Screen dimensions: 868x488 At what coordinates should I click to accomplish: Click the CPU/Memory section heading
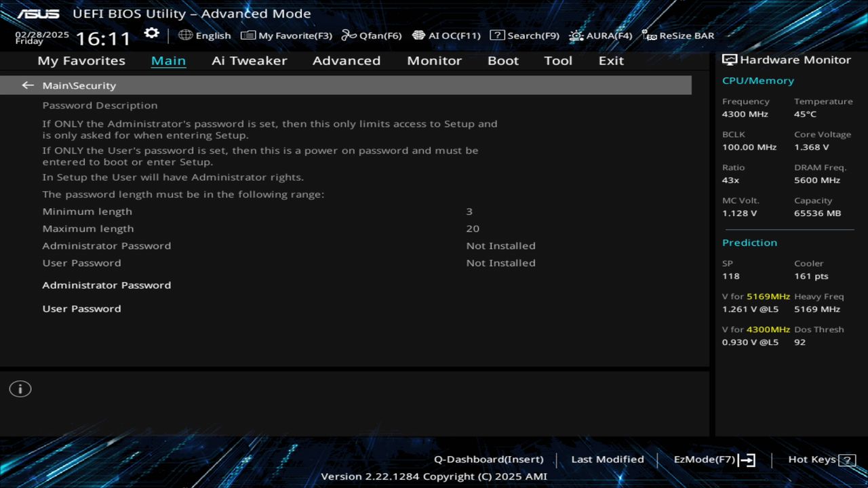[x=757, y=81]
